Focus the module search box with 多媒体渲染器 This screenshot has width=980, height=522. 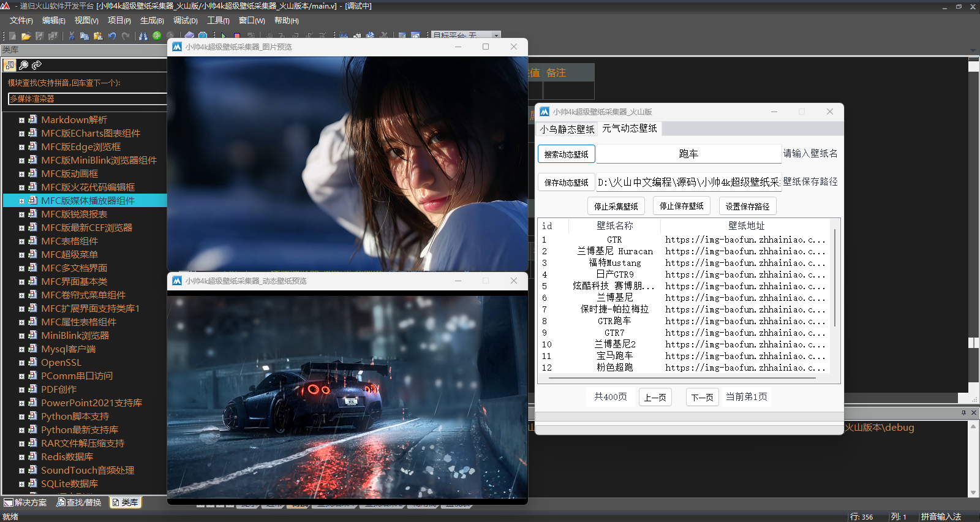[x=88, y=99]
